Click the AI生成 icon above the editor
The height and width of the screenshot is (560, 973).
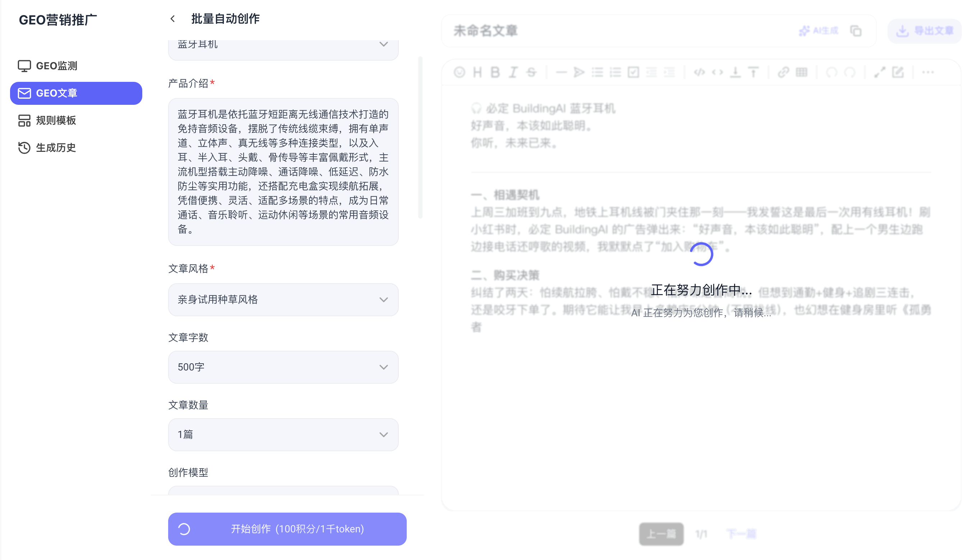(x=819, y=31)
